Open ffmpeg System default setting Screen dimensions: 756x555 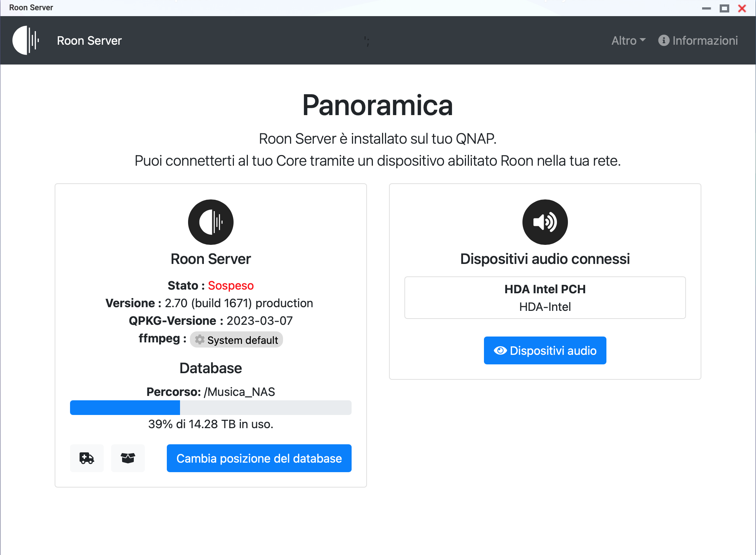[x=236, y=340]
